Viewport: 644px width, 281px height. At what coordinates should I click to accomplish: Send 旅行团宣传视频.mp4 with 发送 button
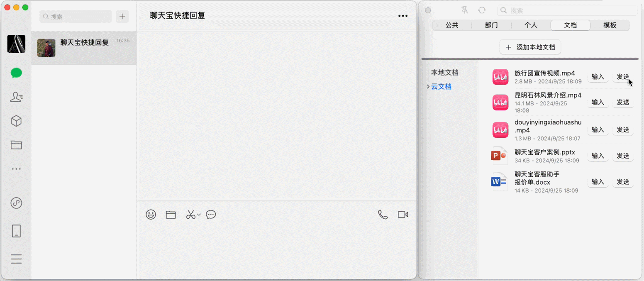tap(623, 77)
